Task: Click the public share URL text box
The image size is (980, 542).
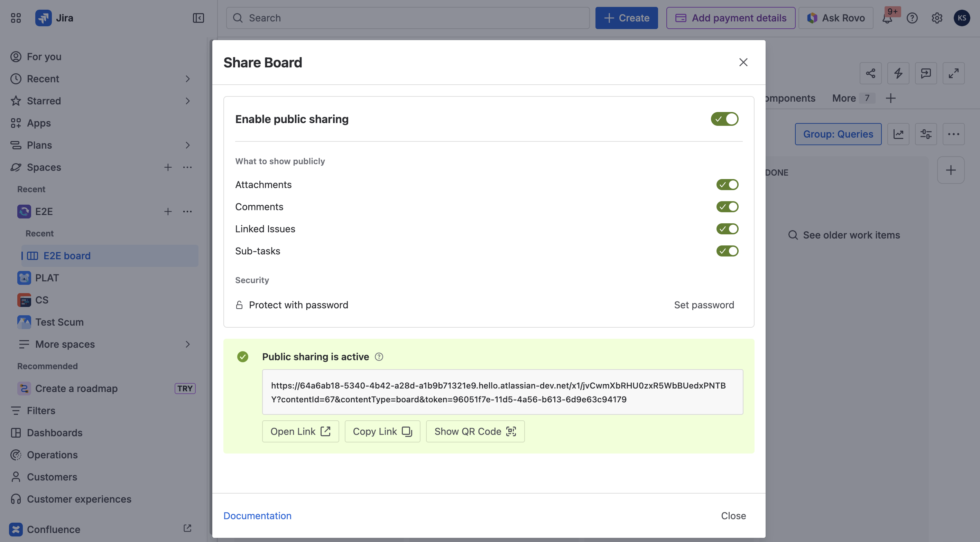Action: (x=502, y=392)
